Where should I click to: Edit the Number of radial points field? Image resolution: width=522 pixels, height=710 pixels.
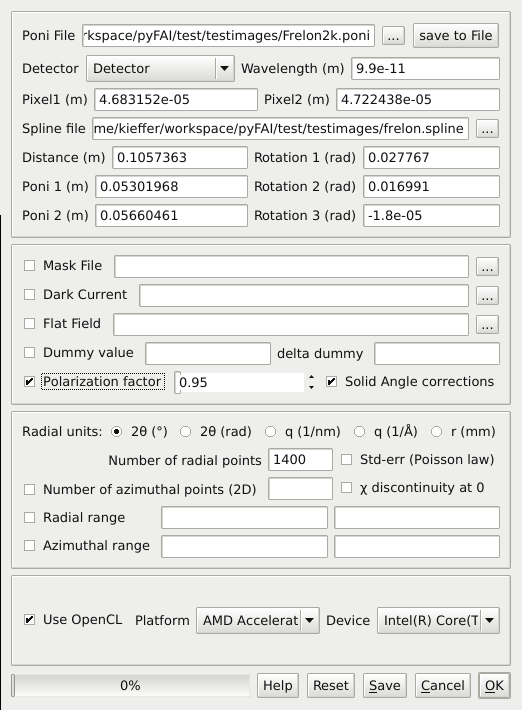300,460
